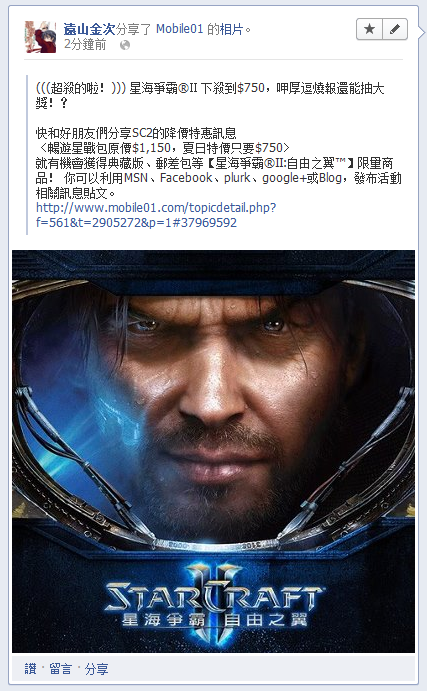This screenshot has height=691, width=427.
Task: Open the 遠山金次 profile name link
Action: click(89, 30)
